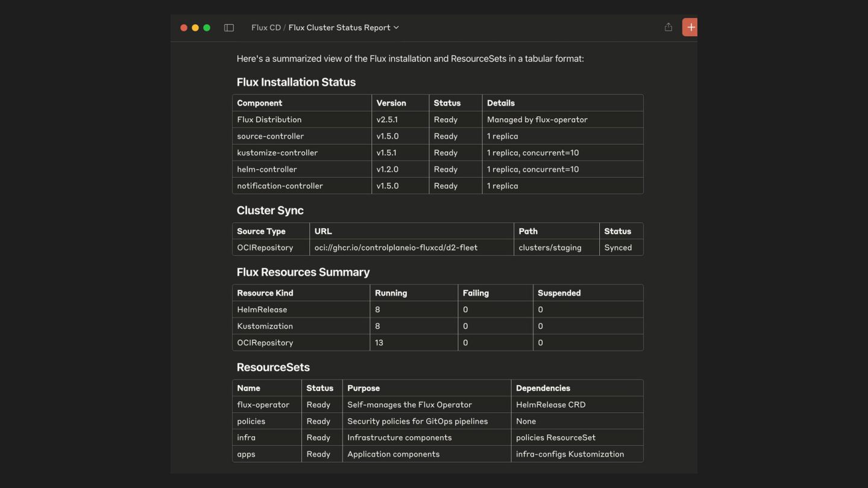Toggle the sidebar panel icon
The height and width of the screenshot is (488, 868).
229,28
